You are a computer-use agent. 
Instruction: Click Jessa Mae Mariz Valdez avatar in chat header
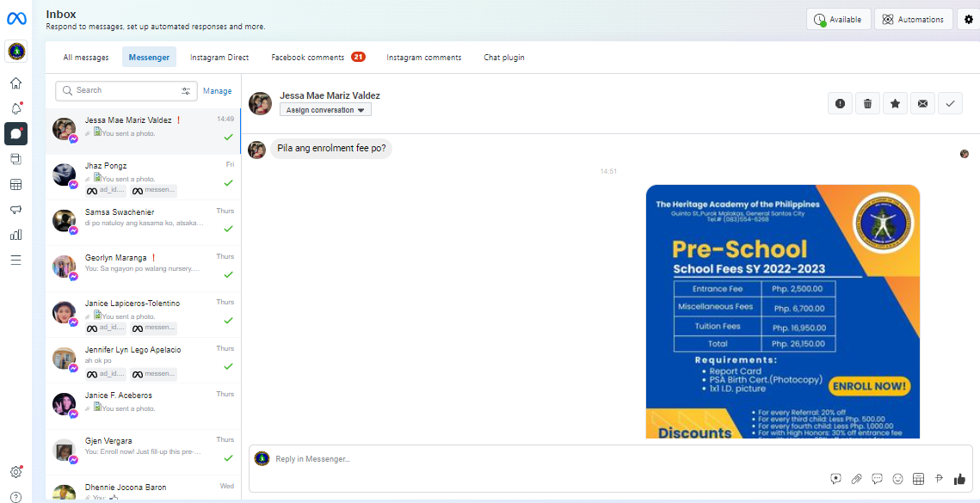(260, 104)
